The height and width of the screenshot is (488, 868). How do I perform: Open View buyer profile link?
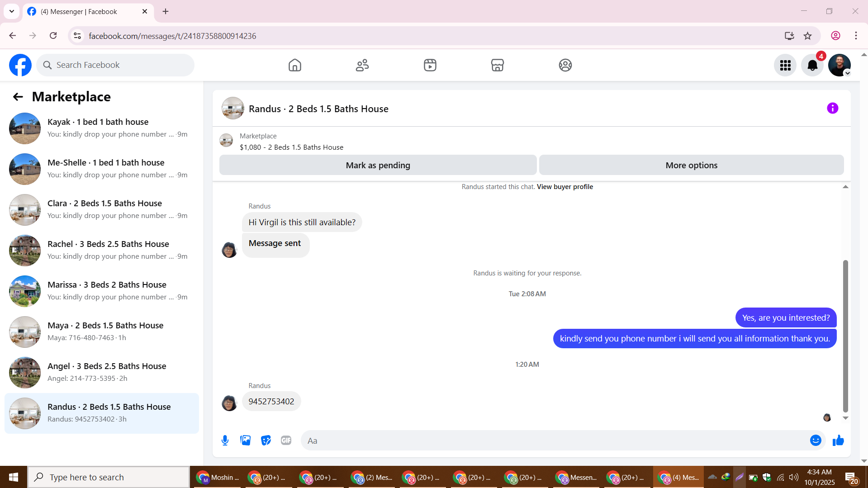pos(565,187)
